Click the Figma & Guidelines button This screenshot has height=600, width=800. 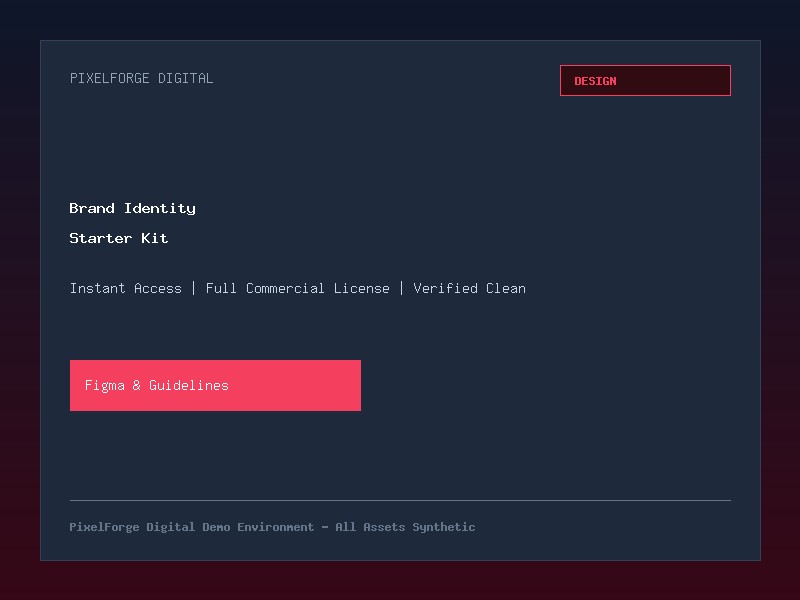point(215,385)
